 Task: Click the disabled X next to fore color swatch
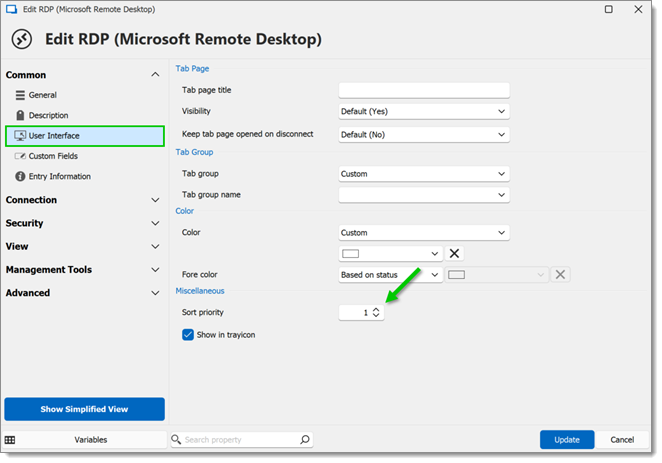point(560,275)
